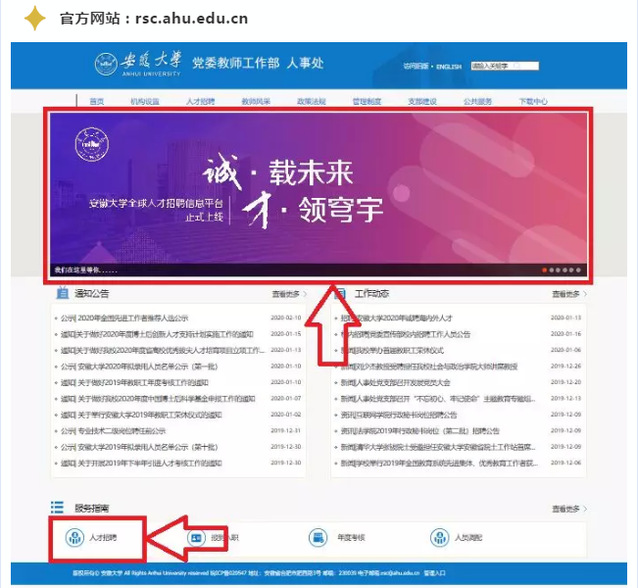Click the 诚·载未来 recruitment banner image
This screenshot has width=638, height=588.
point(319,195)
